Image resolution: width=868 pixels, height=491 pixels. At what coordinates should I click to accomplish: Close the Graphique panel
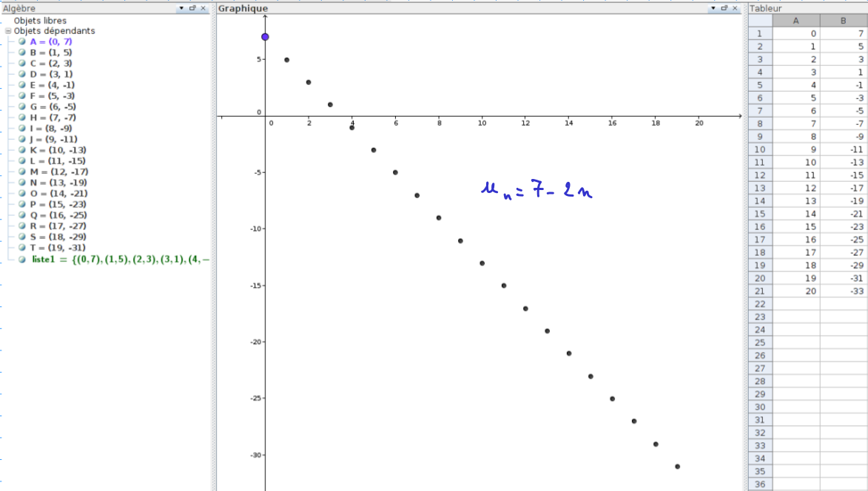(736, 8)
